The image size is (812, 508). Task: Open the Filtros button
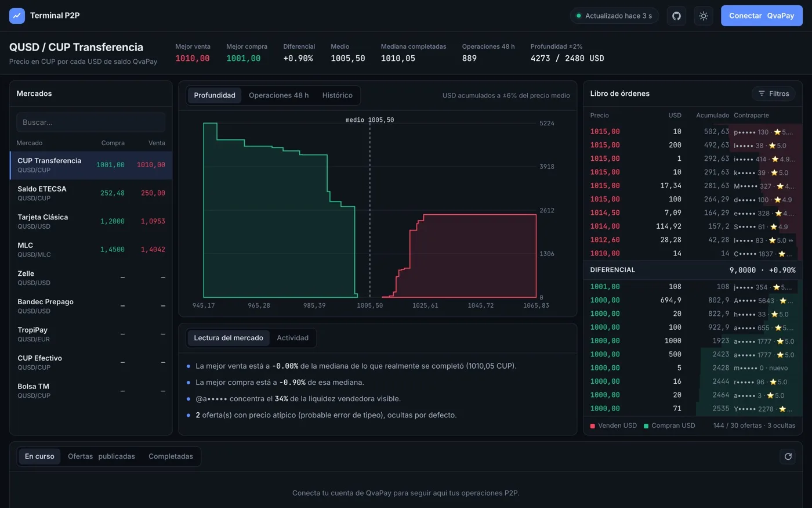point(774,93)
